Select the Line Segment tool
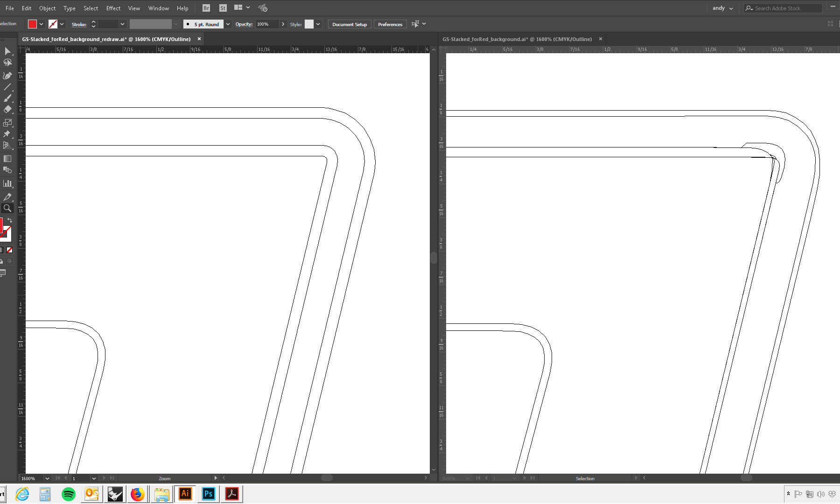Viewport: 840px width, 504px height. click(7, 87)
